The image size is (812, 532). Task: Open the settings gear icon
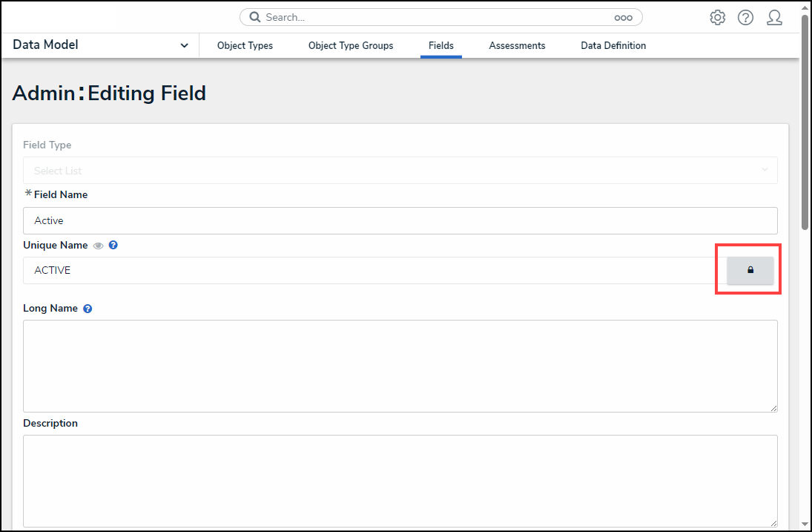click(717, 18)
